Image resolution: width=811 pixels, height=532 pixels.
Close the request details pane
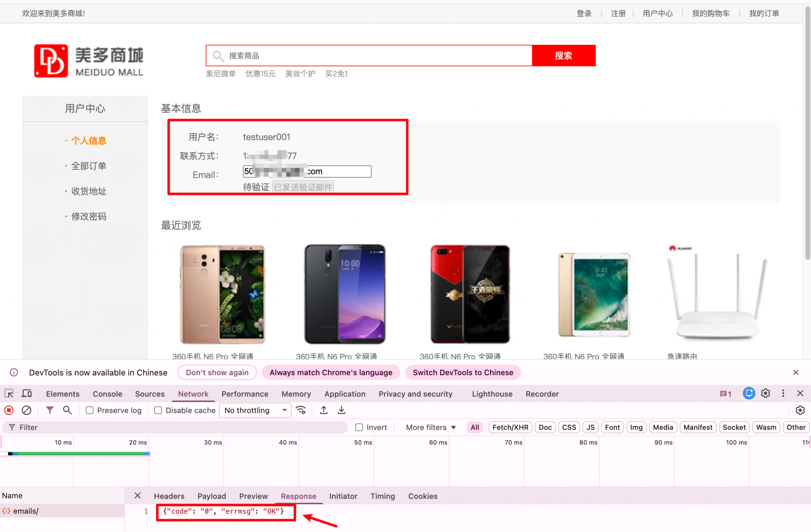138,496
